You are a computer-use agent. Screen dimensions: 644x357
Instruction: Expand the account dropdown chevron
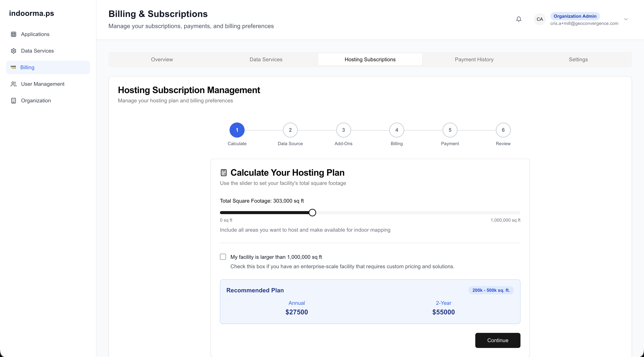pos(626,19)
